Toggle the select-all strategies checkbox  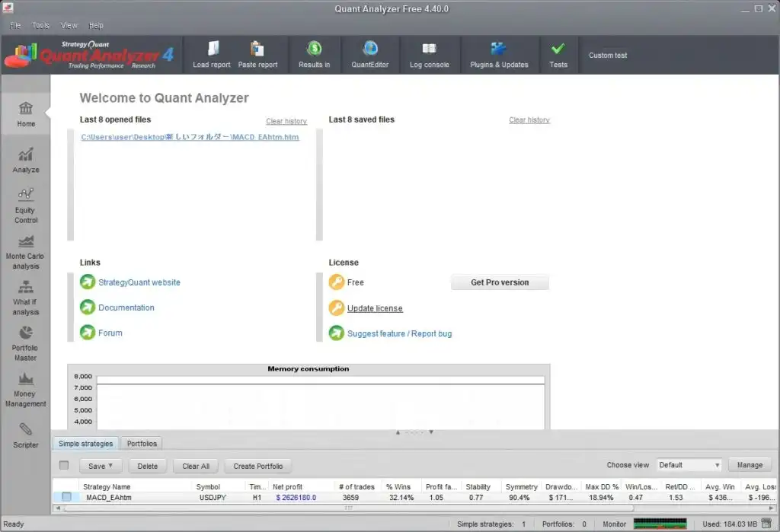pos(64,466)
